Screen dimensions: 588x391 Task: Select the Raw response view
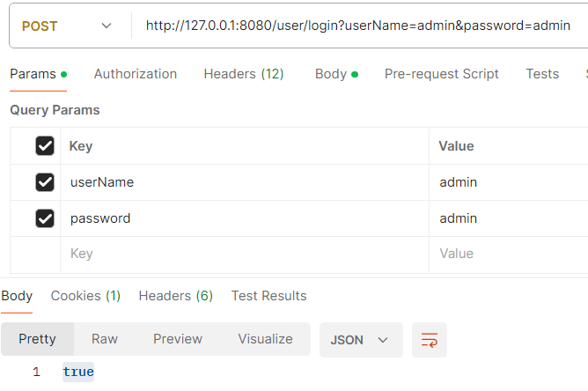(105, 339)
